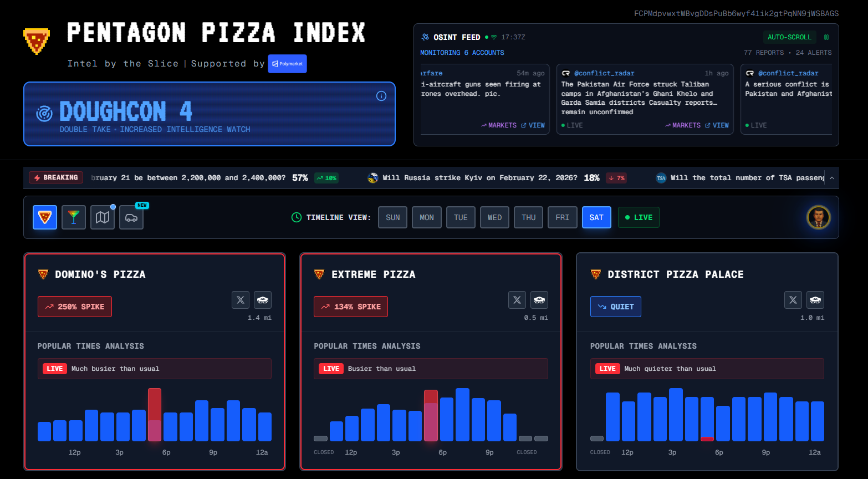The height and width of the screenshot is (479, 868).
Task: Click the Polymarket sponsor badge
Action: pos(287,64)
